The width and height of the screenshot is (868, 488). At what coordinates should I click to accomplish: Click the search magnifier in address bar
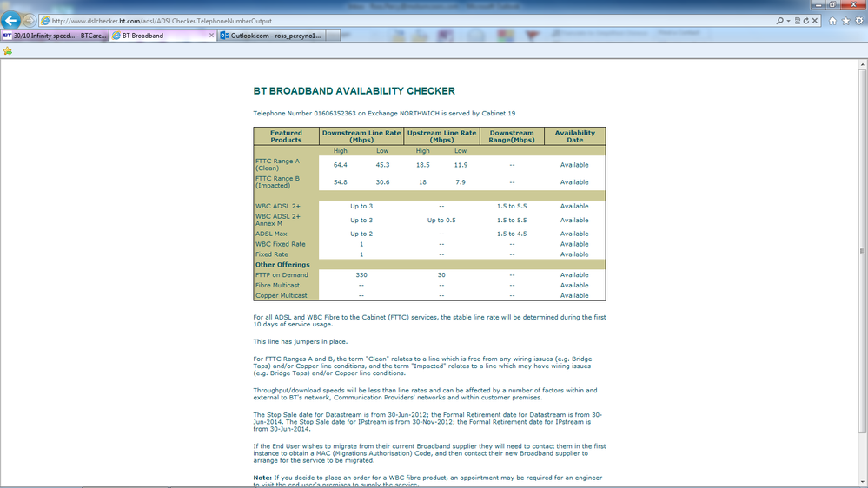(x=780, y=21)
